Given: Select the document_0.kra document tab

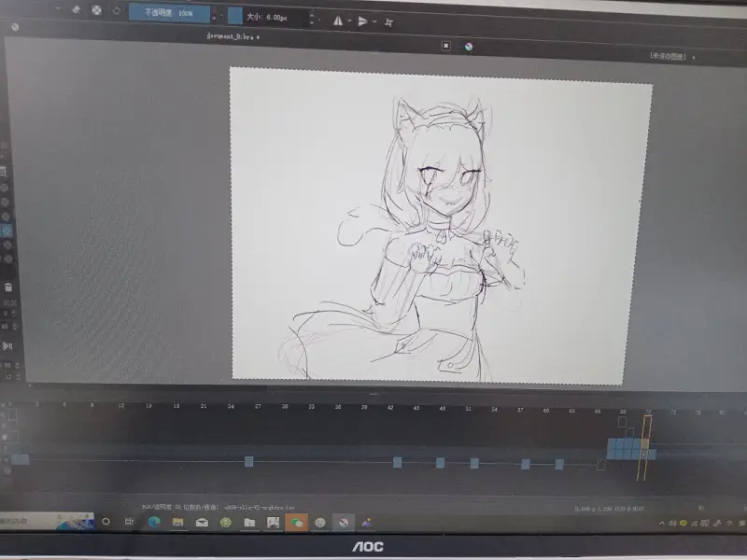Looking at the screenshot, I should point(233,36).
